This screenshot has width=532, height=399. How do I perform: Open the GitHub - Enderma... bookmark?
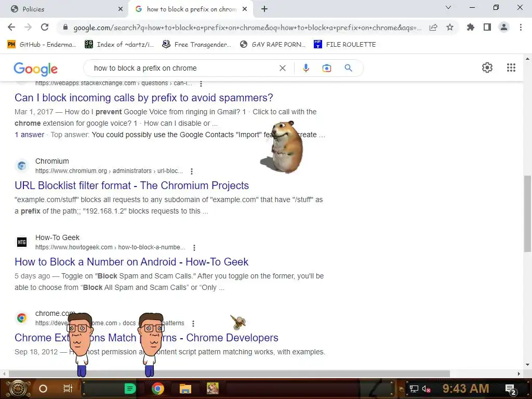(42, 45)
